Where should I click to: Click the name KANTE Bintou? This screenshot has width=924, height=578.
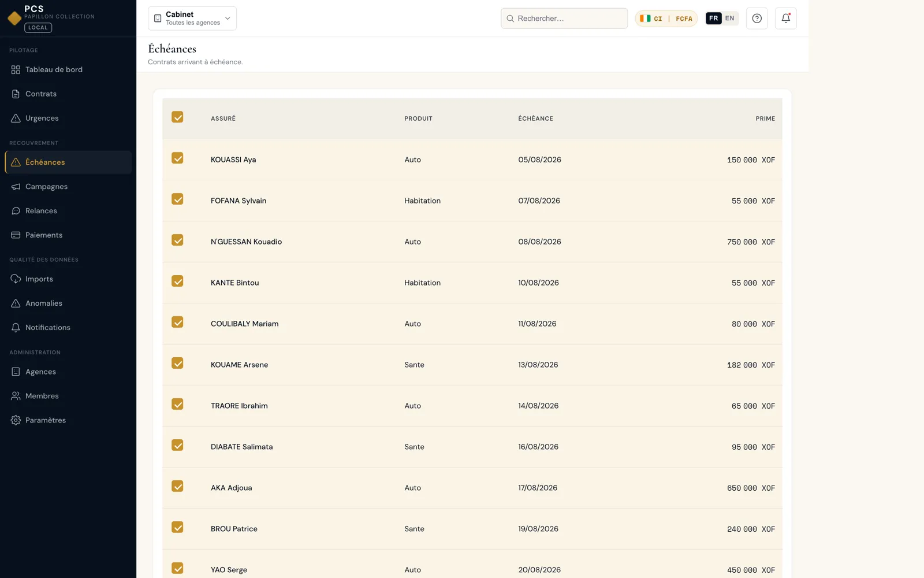tap(234, 283)
